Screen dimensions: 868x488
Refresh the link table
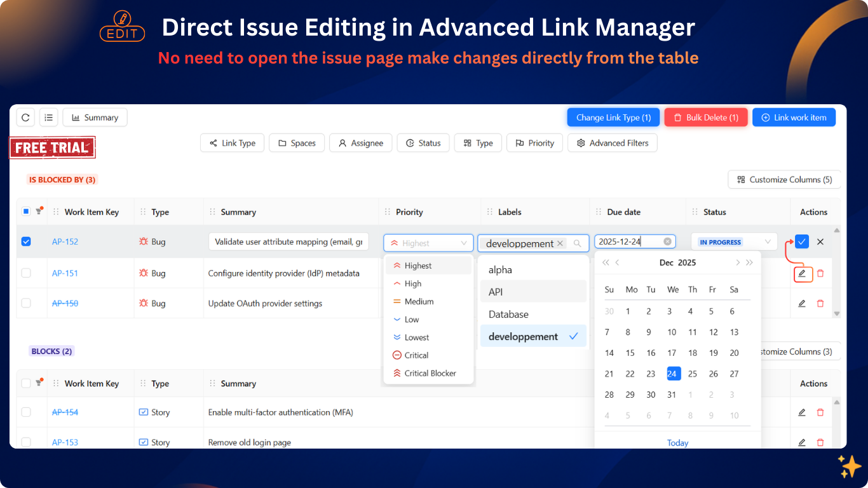pos(25,117)
